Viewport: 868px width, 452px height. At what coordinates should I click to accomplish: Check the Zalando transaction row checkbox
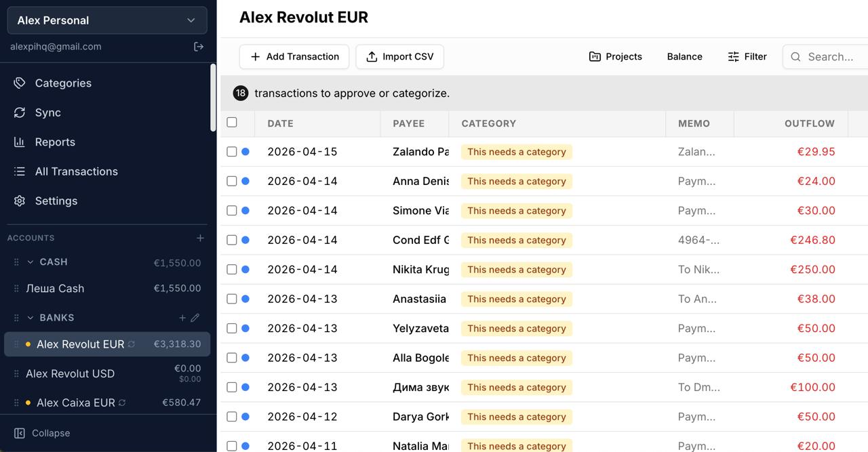point(232,152)
